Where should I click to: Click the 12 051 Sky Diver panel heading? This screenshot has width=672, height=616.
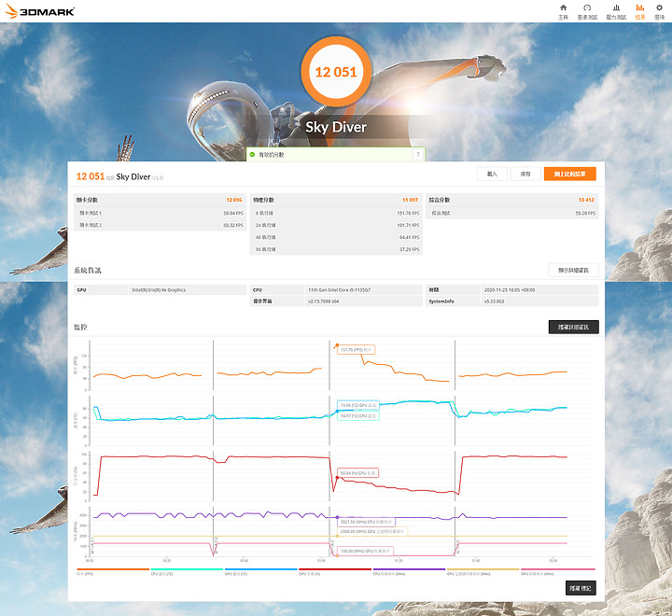click(119, 176)
